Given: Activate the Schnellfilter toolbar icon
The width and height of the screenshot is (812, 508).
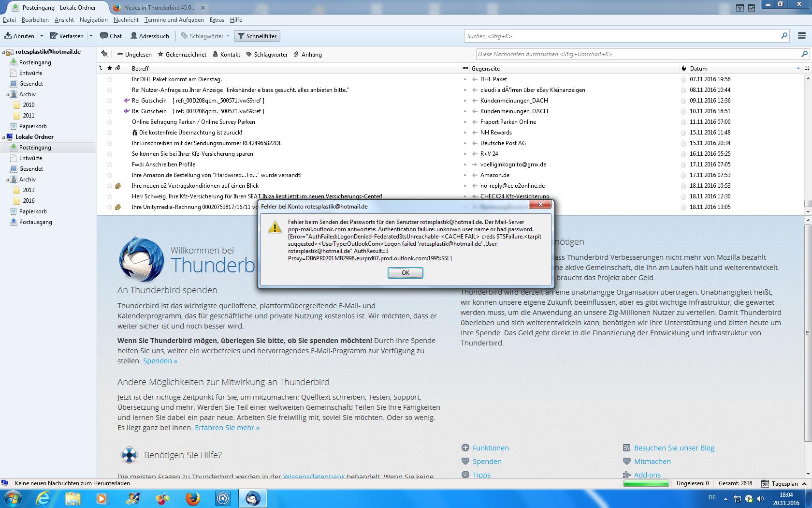Looking at the screenshot, I should [257, 35].
